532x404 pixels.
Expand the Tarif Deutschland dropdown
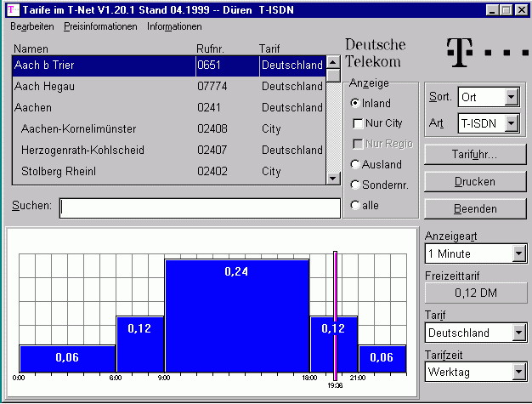pos(518,333)
